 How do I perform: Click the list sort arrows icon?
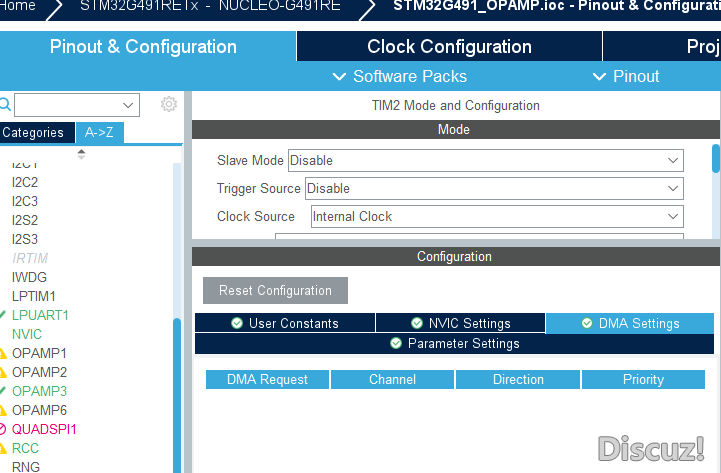click(81, 154)
